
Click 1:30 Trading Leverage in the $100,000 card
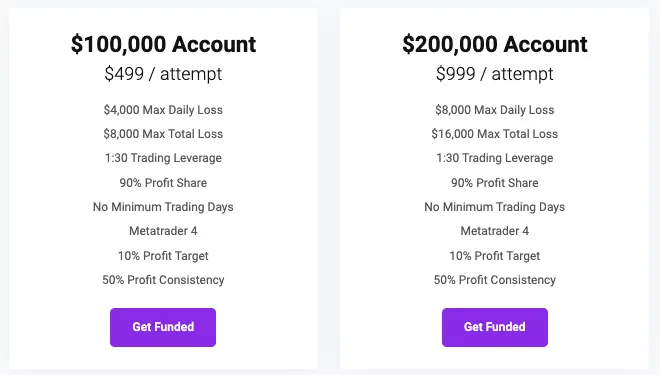163,158
